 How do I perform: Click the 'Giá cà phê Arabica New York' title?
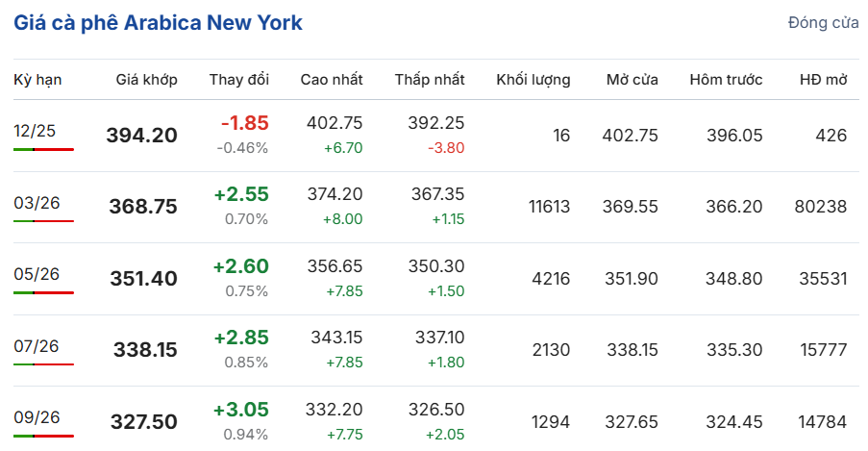pos(159,22)
